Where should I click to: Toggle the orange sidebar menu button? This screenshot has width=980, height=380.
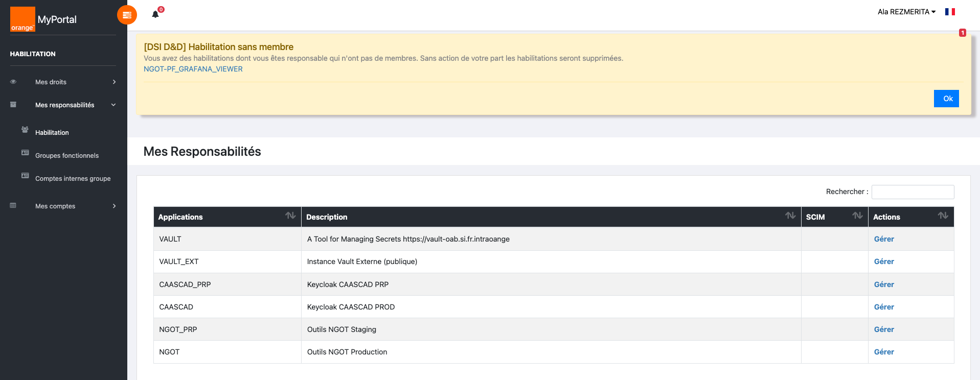click(x=127, y=15)
